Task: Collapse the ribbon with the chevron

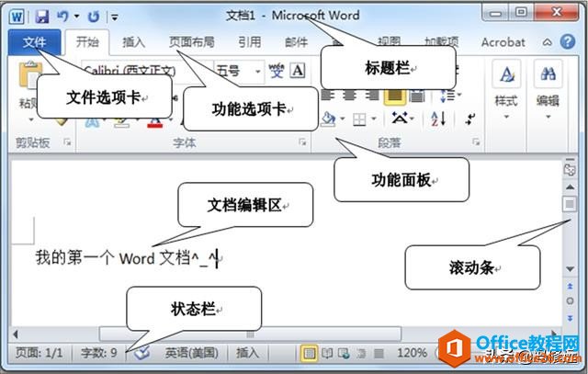Action: (x=548, y=42)
